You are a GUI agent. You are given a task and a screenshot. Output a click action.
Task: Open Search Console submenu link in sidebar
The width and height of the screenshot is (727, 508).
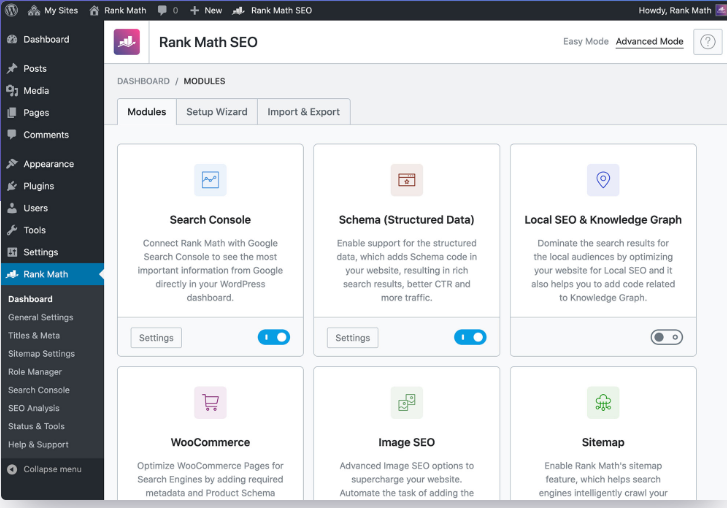pyautogui.click(x=39, y=390)
